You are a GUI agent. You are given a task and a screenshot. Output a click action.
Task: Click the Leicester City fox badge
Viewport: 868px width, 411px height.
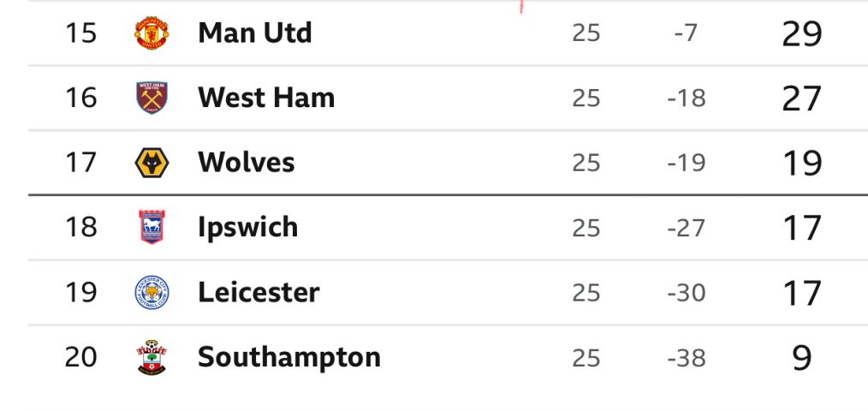point(152,292)
